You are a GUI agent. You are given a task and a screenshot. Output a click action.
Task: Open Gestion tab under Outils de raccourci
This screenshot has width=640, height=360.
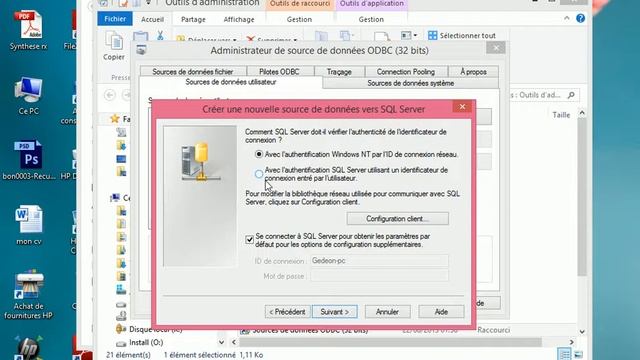[x=299, y=19]
